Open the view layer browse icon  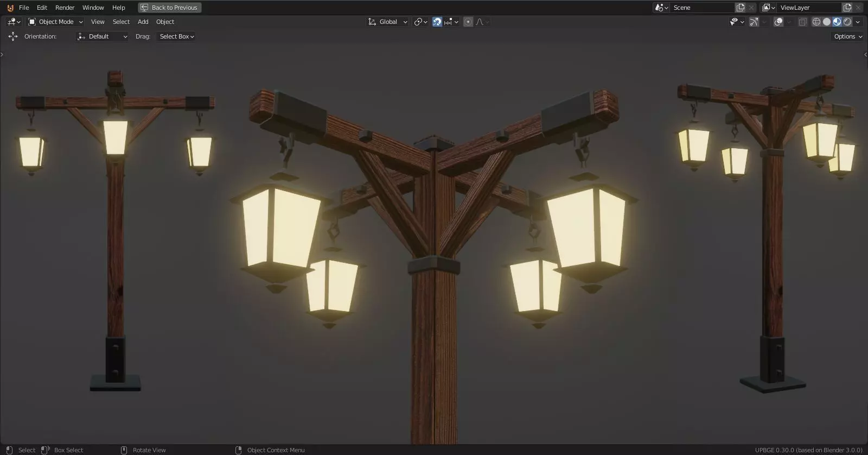point(768,8)
